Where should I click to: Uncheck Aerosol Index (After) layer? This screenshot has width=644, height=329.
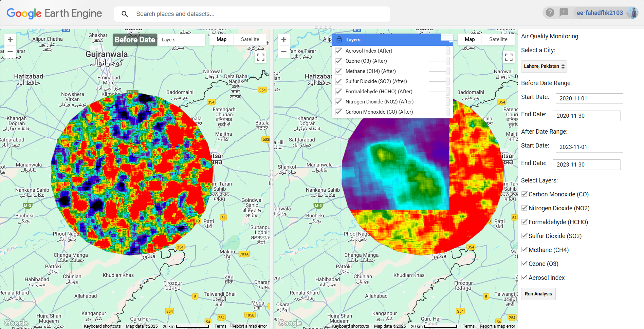tap(339, 51)
